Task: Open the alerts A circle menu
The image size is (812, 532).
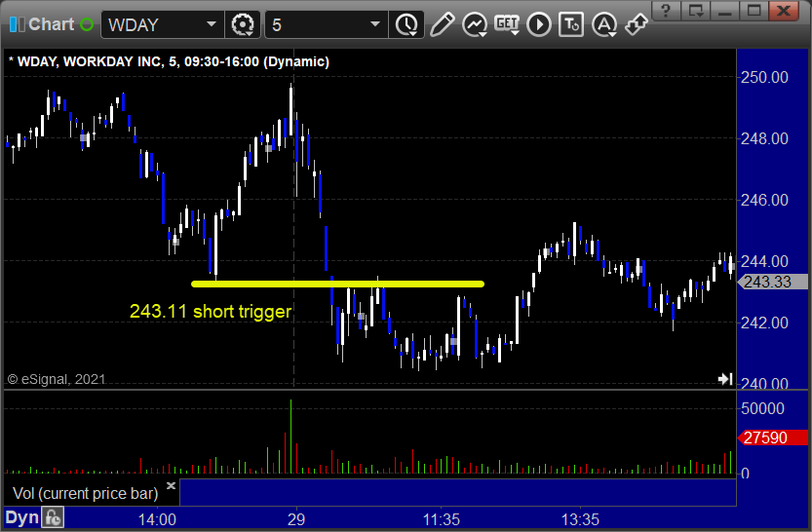Action: 603,24
